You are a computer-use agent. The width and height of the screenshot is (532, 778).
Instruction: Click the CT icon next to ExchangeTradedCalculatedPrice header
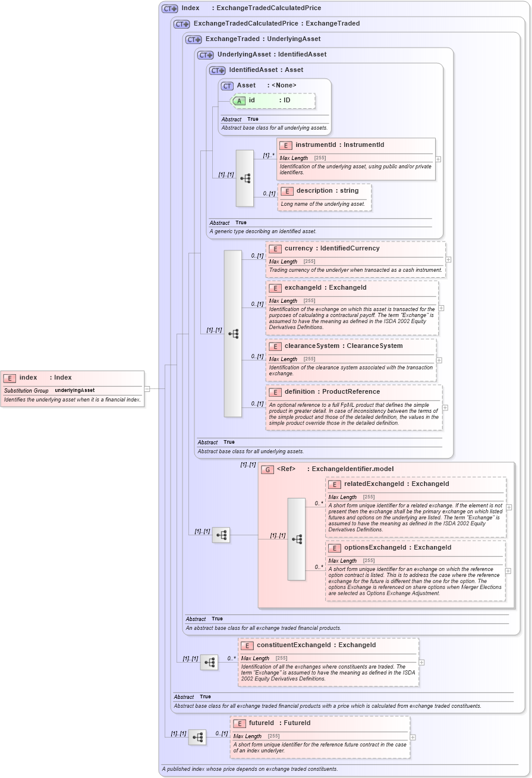pos(182,24)
